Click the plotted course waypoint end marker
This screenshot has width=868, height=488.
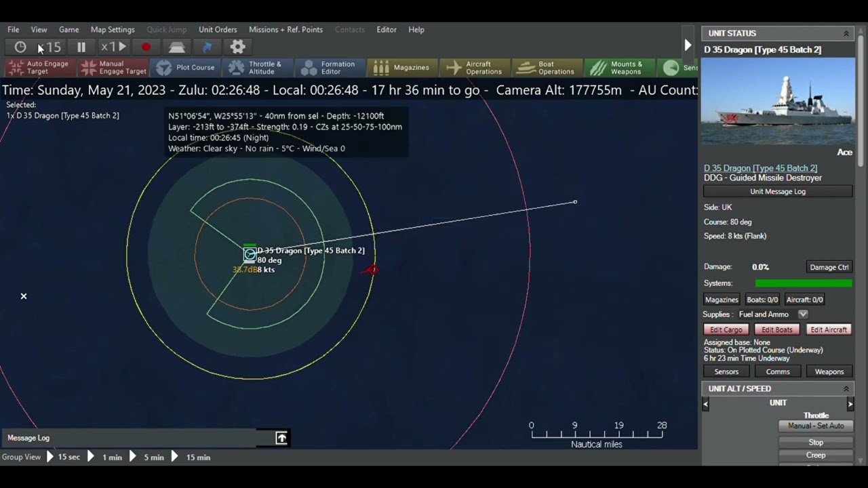(x=575, y=202)
